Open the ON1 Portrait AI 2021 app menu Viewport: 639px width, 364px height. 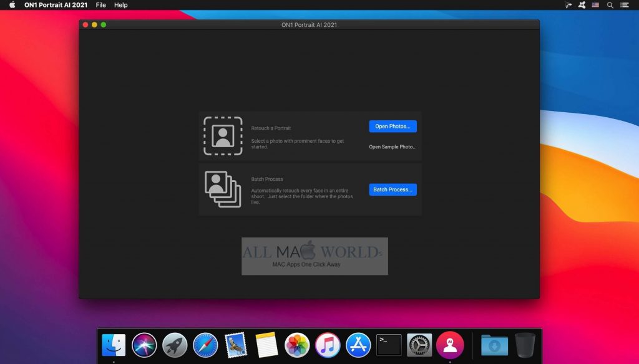pos(56,5)
